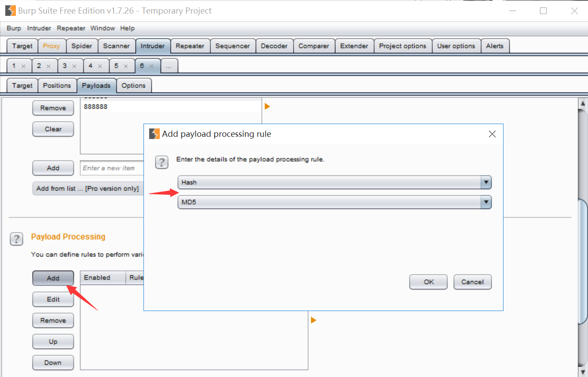Open the Burp menu
The image size is (588, 377).
click(x=14, y=28)
